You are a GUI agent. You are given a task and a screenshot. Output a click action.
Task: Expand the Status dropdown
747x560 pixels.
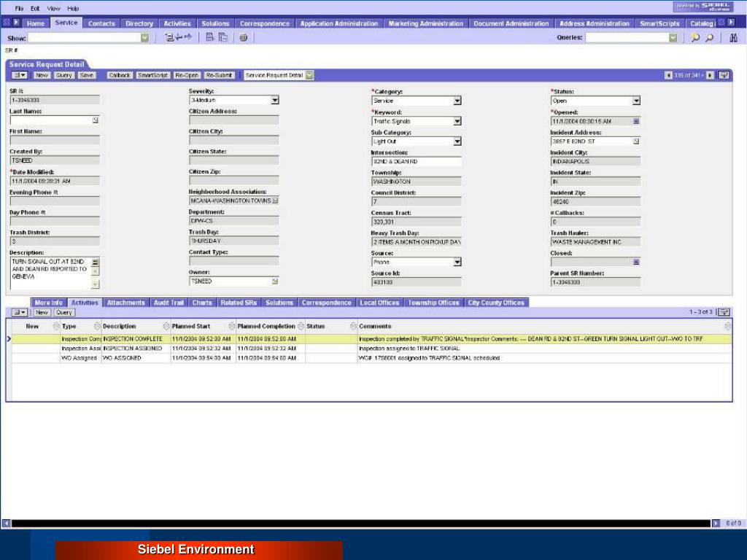(x=636, y=101)
